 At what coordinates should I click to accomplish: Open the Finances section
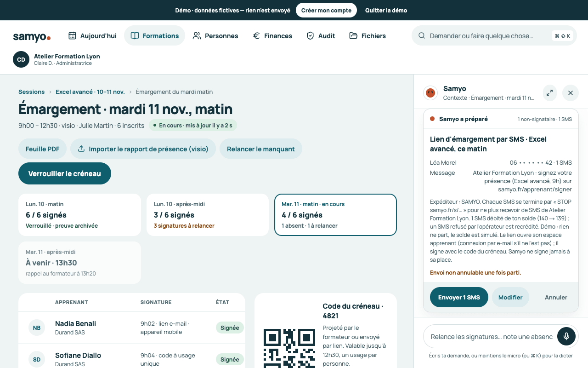pyautogui.click(x=272, y=35)
